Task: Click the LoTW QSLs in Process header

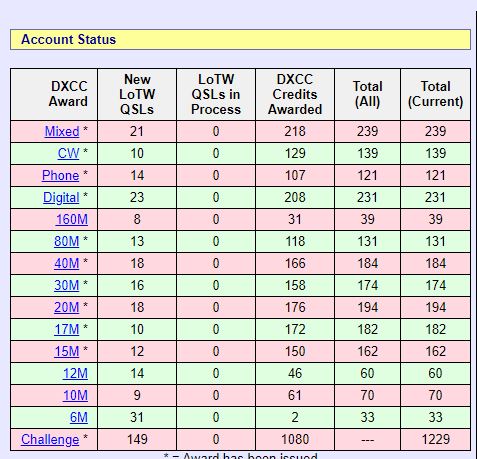Action: pos(216,94)
